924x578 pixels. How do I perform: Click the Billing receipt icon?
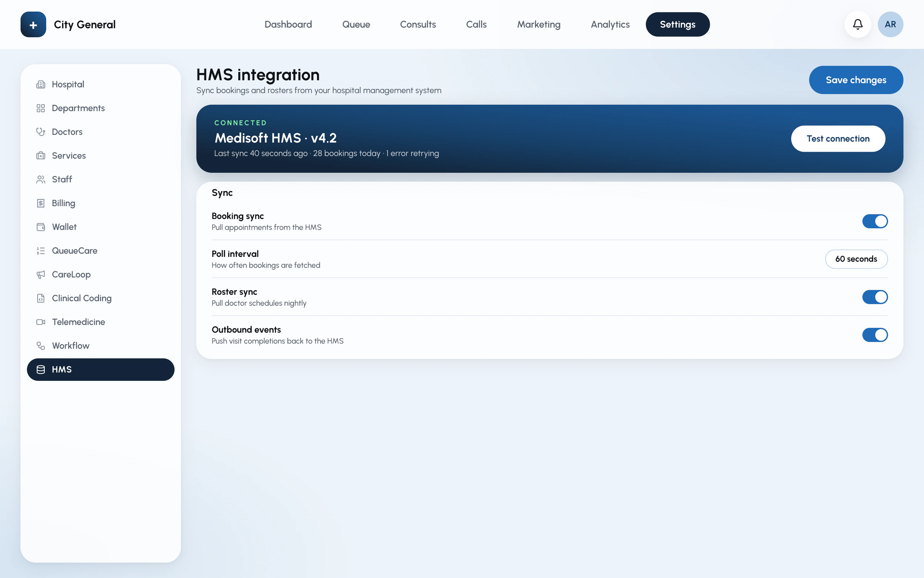[x=41, y=203]
